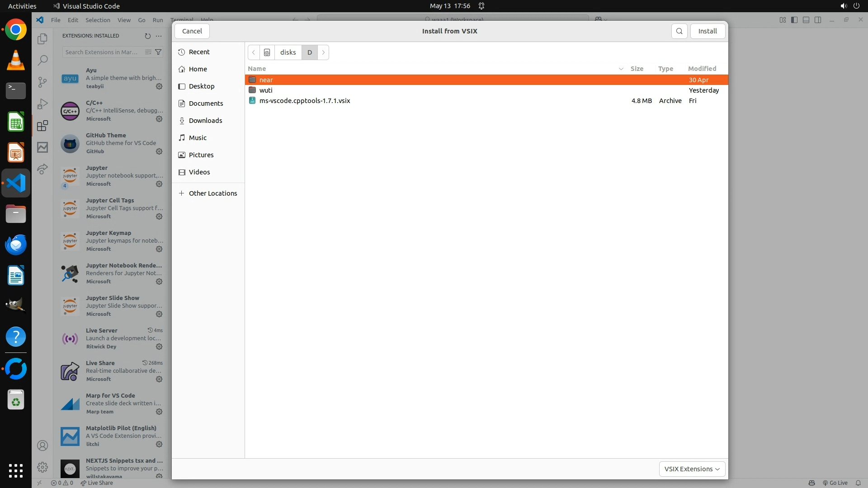Select ms-vscode.cpptools-1.7.1.vsix file
868x488 pixels.
pos(305,101)
